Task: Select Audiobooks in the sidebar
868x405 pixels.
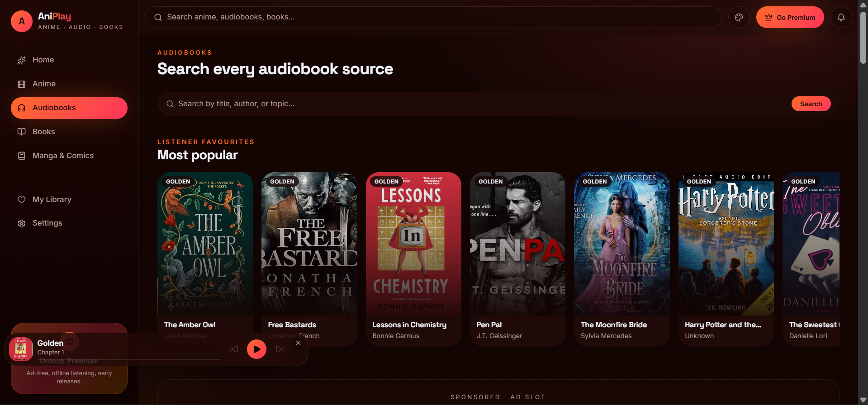Action: click(69, 108)
